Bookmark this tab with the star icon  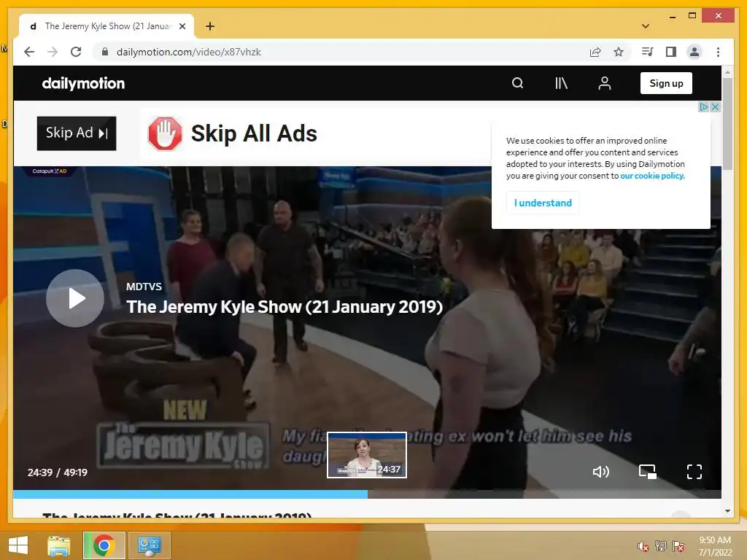click(619, 52)
